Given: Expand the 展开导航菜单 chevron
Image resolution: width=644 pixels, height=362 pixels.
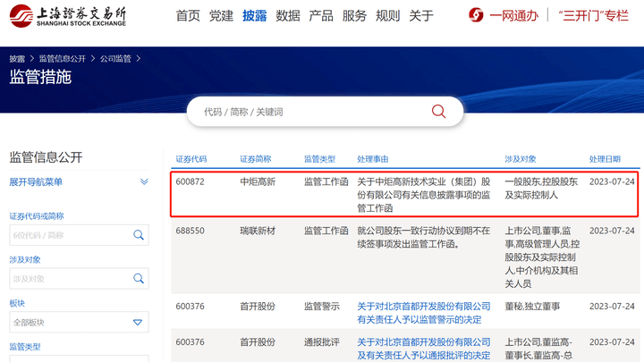Looking at the screenshot, I should pos(144,181).
